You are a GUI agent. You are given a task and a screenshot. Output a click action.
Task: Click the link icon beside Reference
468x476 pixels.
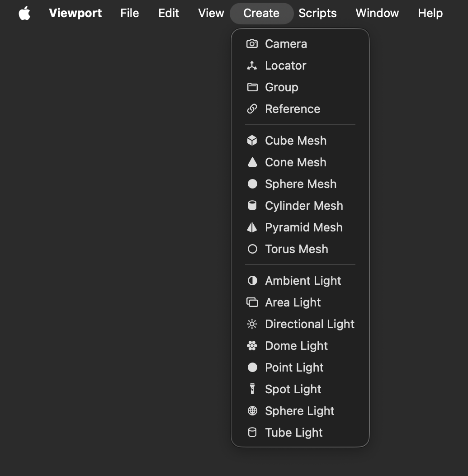252,109
